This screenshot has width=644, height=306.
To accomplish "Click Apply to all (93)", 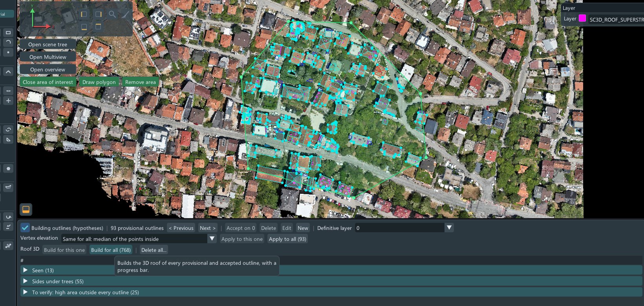I will pyautogui.click(x=287, y=239).
